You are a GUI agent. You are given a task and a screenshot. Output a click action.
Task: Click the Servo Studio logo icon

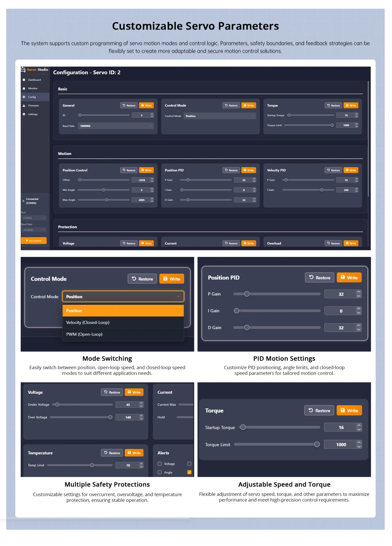23,70
